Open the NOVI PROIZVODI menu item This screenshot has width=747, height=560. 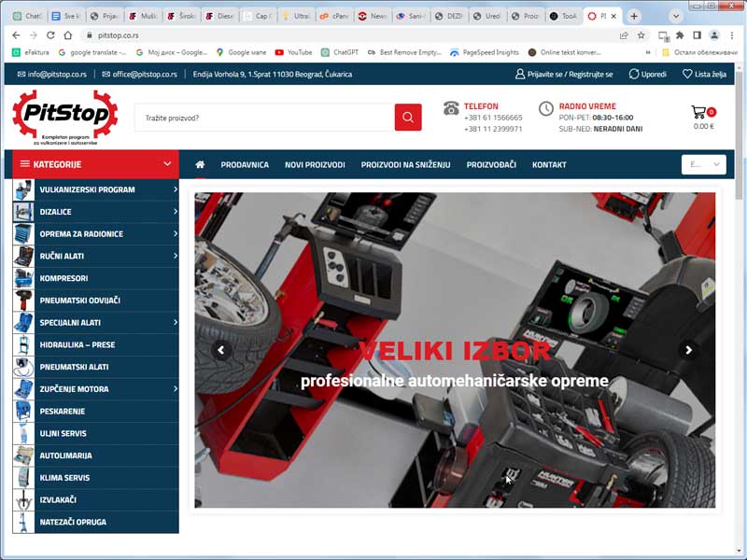[315, 165]
